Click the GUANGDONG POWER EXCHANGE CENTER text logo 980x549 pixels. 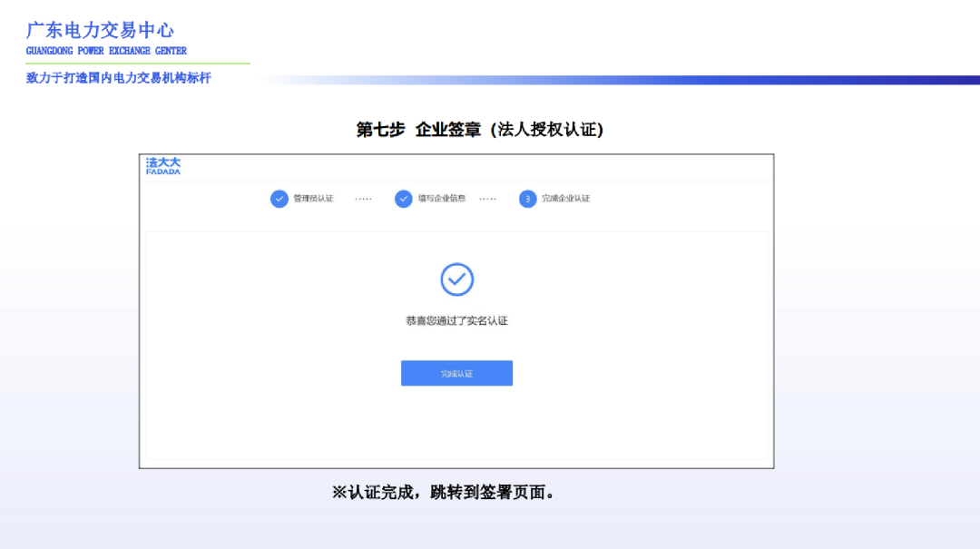point(105,51)
